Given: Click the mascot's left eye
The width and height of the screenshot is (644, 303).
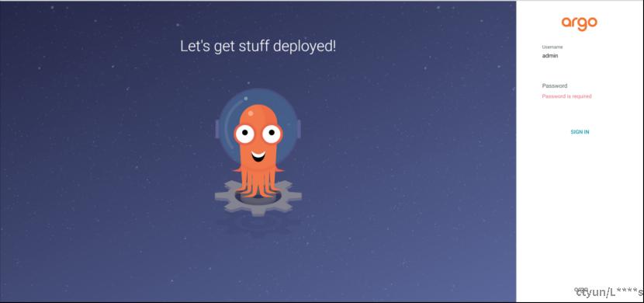Looking at the screenshot, I should click(244, 134).
